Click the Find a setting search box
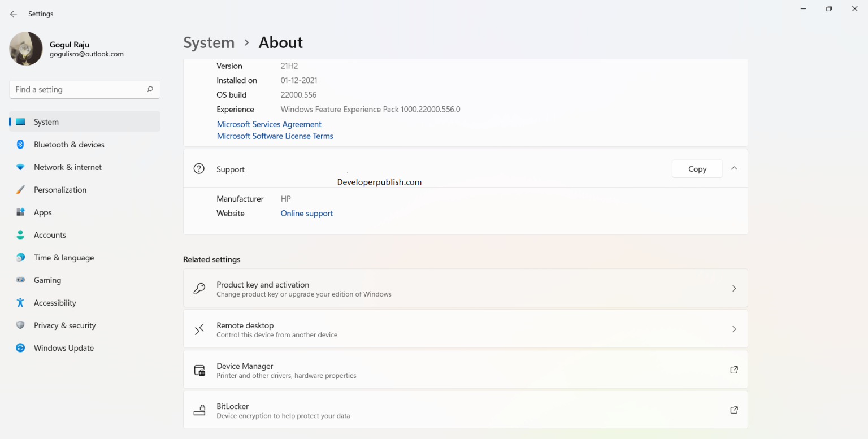The width and height of the screenshot is (868, 439). click(x=79, y=89)
